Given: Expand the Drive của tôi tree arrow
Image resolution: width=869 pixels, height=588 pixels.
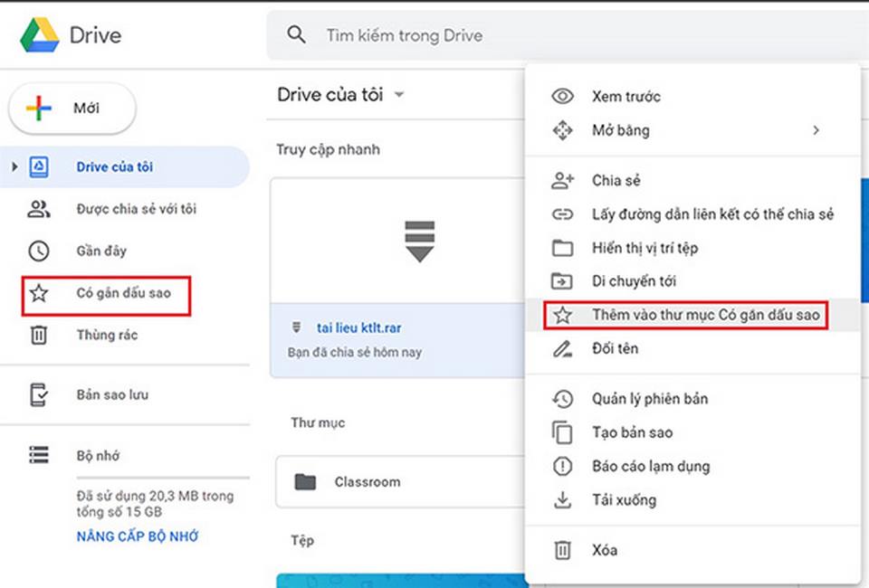Looking at the screenshot, I should click(14, 167).
